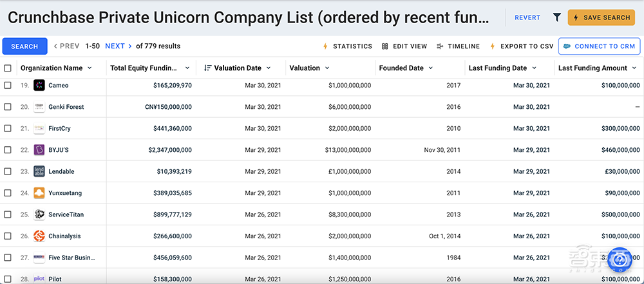This screenshot has height=284, width=644.
Task: Click CONNECT TO CRM button
Action: tap(600, 46)
